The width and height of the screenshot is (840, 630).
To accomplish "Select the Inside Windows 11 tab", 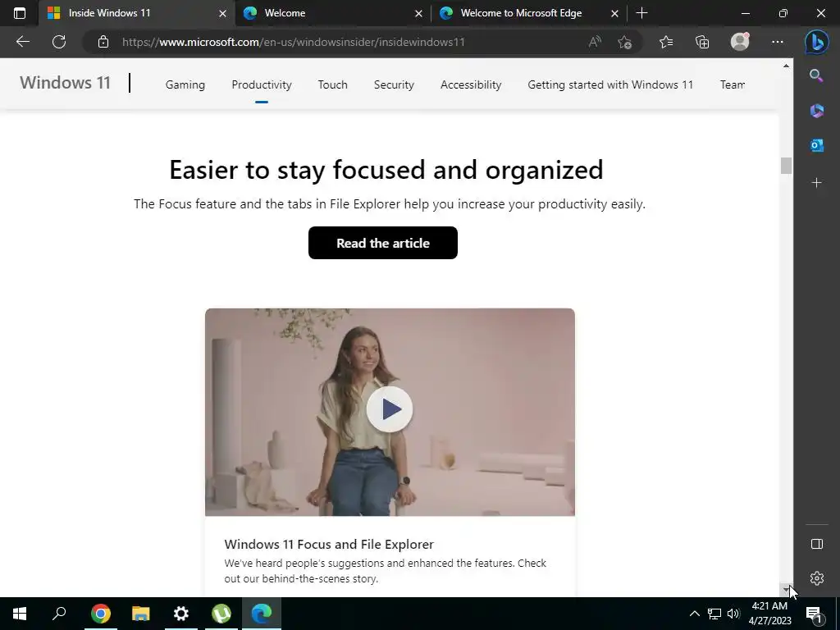I will click(x=136, y=13).
